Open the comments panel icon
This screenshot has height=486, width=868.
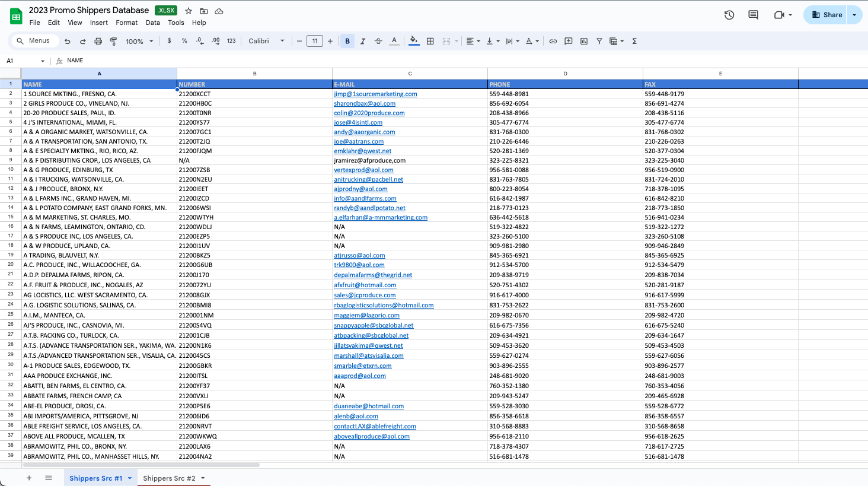(753, 15)
